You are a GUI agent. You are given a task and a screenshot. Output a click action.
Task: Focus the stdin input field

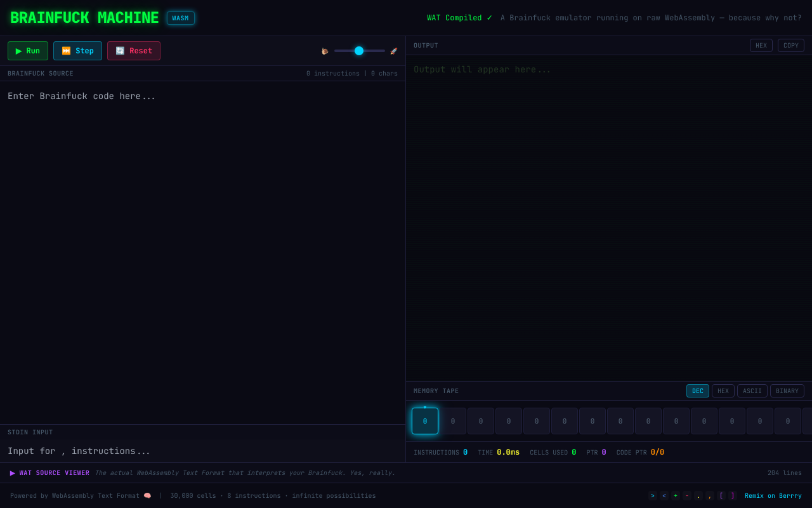pos(202,451)
